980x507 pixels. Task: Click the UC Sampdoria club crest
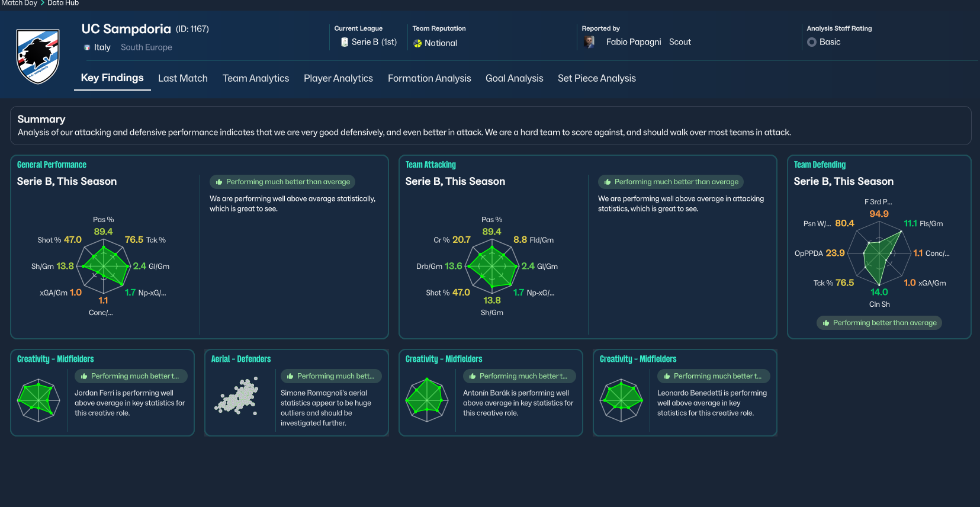38,56
